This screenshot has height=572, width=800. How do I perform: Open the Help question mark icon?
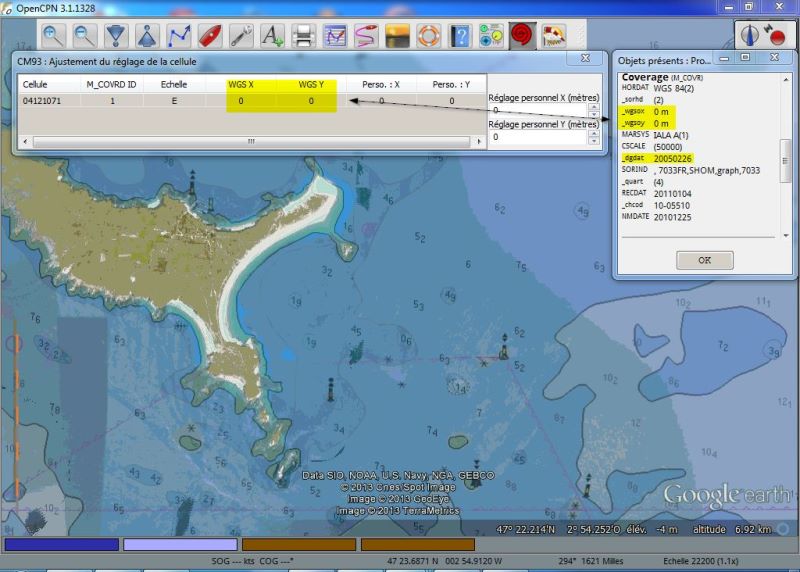point(460,36)
